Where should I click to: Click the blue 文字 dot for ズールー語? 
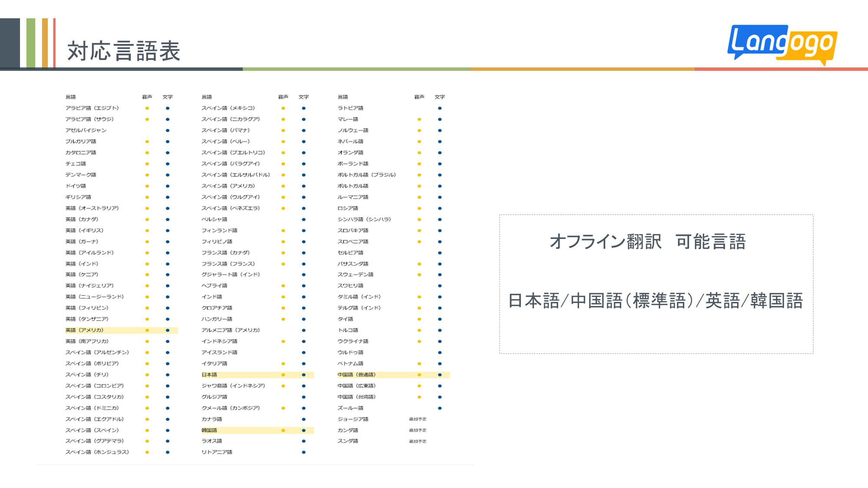pyautogui.click(x=440, y=408)
